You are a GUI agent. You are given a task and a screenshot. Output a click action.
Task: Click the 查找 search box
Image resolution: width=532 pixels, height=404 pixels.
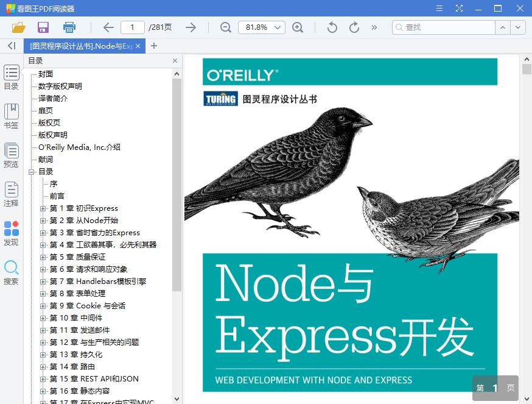(444, 27)
